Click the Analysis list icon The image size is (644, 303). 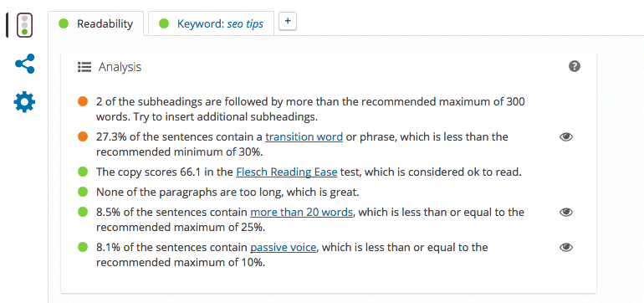pyautogui.click(x=84, y=67)
